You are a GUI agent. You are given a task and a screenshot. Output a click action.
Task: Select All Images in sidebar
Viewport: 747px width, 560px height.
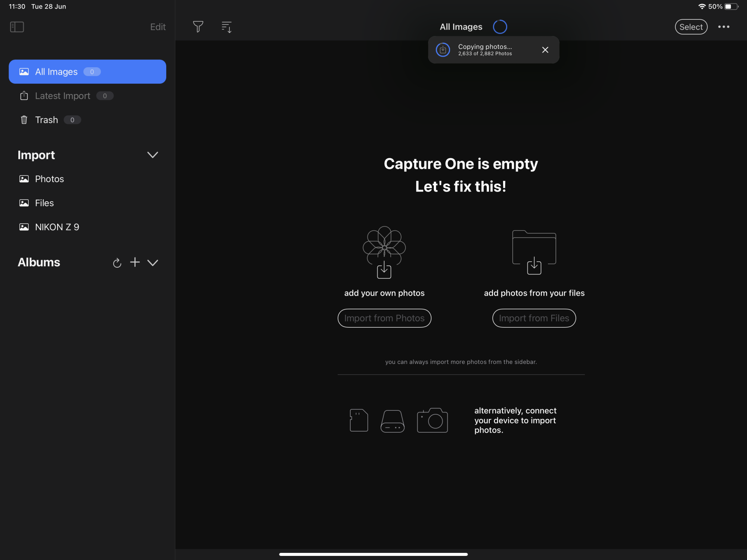tap(87, 72)
